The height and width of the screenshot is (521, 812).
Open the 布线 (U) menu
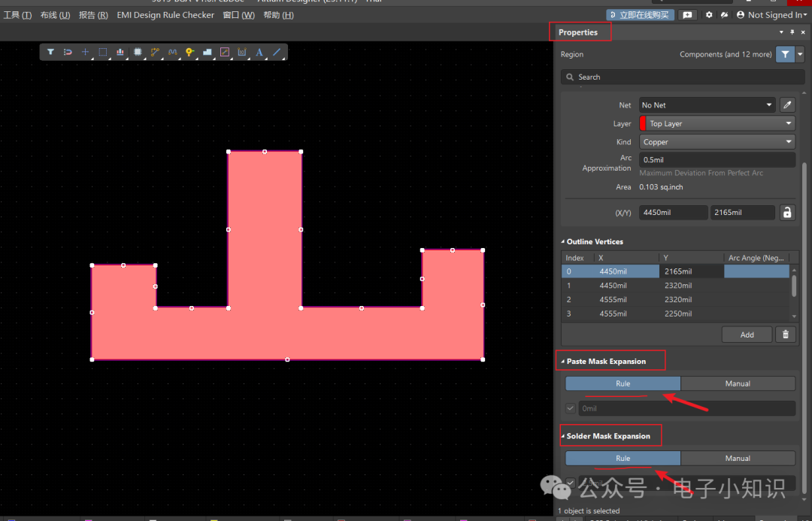(56, 15)
